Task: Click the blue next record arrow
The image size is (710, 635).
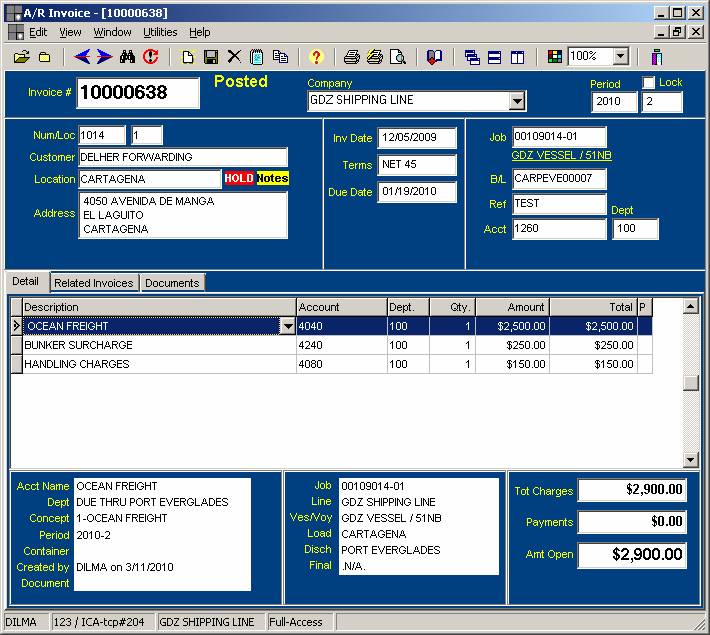Action: 104,57
